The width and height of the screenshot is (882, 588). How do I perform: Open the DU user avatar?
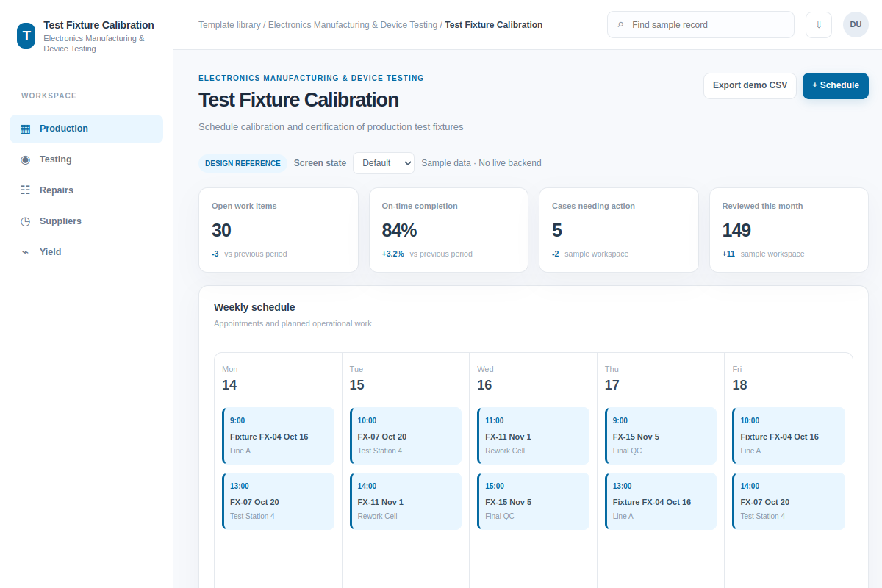[856, 24]
